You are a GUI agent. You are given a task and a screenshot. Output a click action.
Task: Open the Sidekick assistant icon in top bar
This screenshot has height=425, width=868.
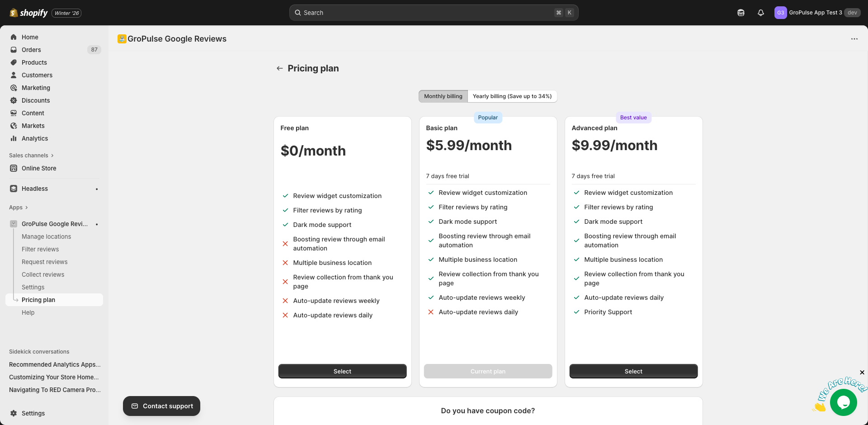(741, 13)
